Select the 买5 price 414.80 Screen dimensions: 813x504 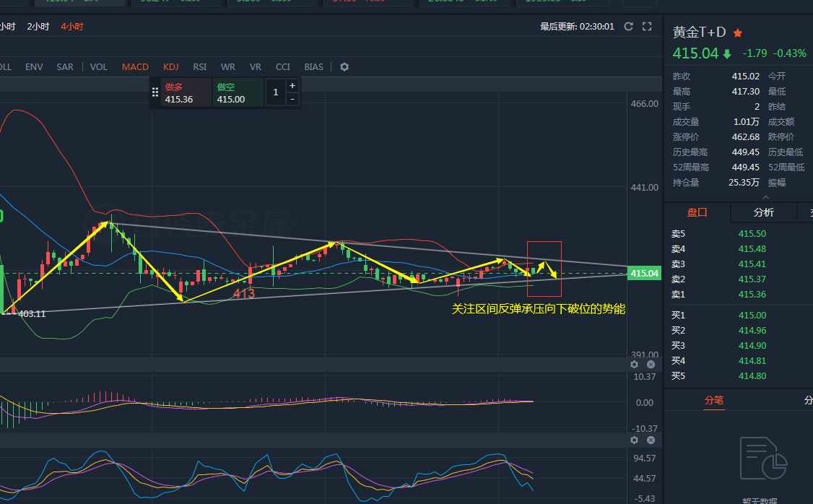pyautogui.click(x=752, y=376)
